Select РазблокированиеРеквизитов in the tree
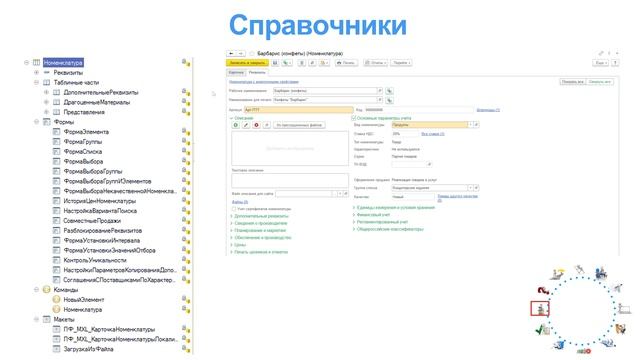 pyautogui.click(x=102, y=231)
